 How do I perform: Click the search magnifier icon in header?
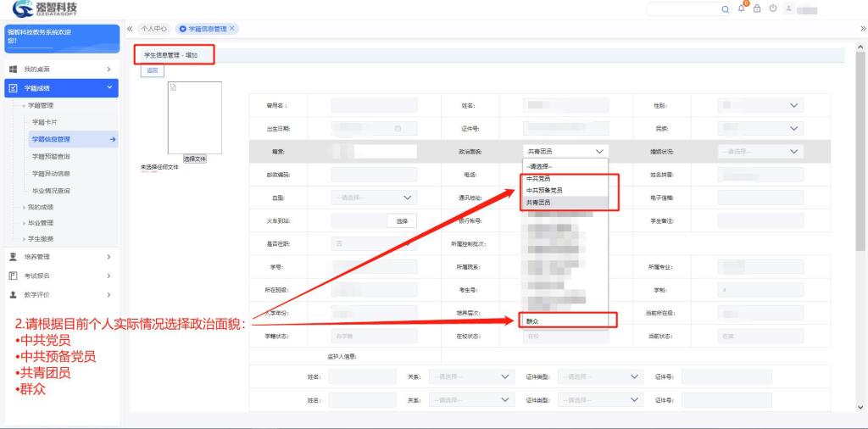coord(725,9)
